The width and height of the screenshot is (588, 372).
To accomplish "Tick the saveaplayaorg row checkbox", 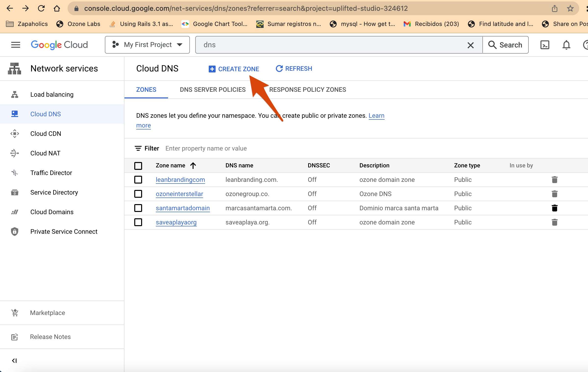I will coord(138,222).
